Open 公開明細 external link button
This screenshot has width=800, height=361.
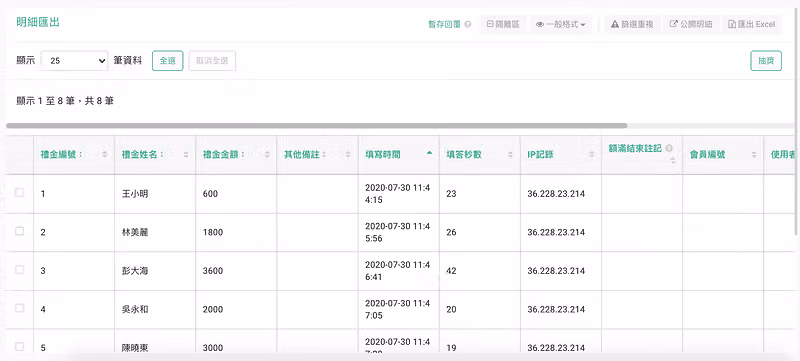[x=691, y=24]
